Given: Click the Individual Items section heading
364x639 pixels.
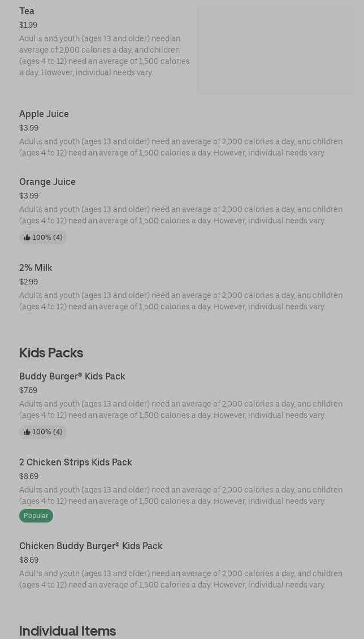Looking at the screenshot, I should (67, 631).
